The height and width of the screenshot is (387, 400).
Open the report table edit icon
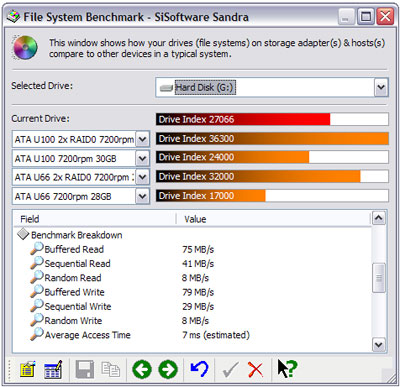pos(53,369)
